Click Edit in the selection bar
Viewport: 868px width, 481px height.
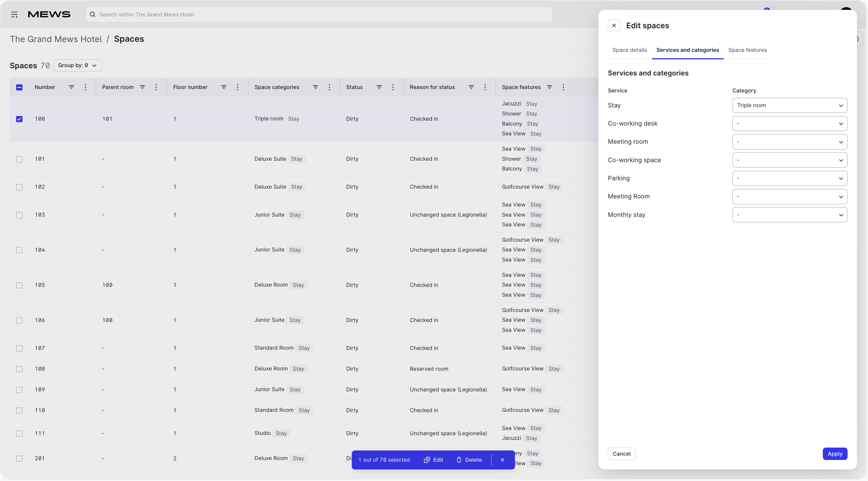(x=433, y=460)
